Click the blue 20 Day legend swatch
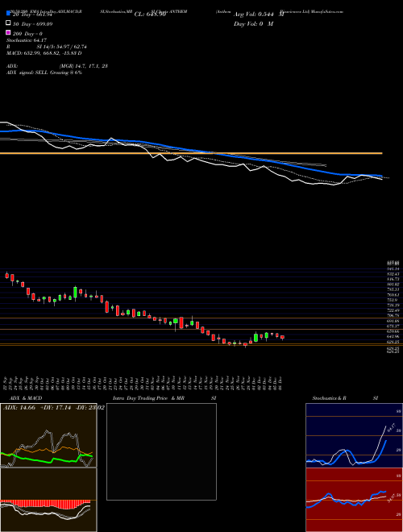The width and height of the screenshot is (403, 532). coord(8,14)
